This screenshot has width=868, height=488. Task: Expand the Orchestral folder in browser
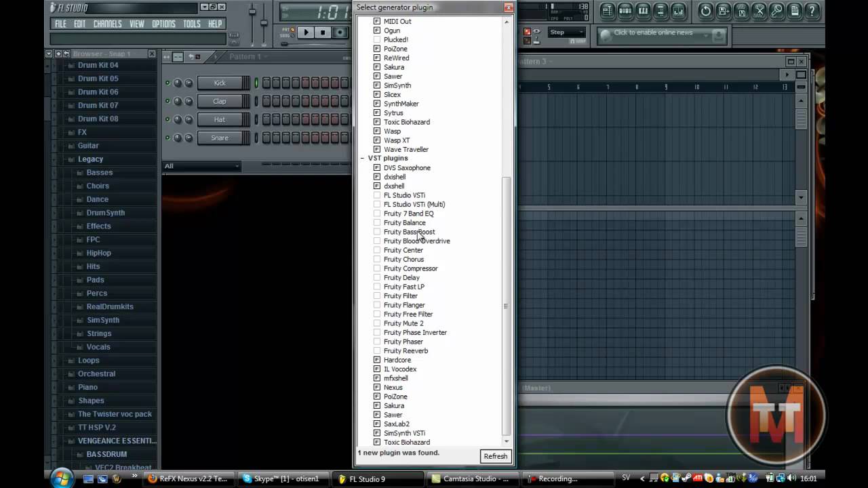click(70, 373)
